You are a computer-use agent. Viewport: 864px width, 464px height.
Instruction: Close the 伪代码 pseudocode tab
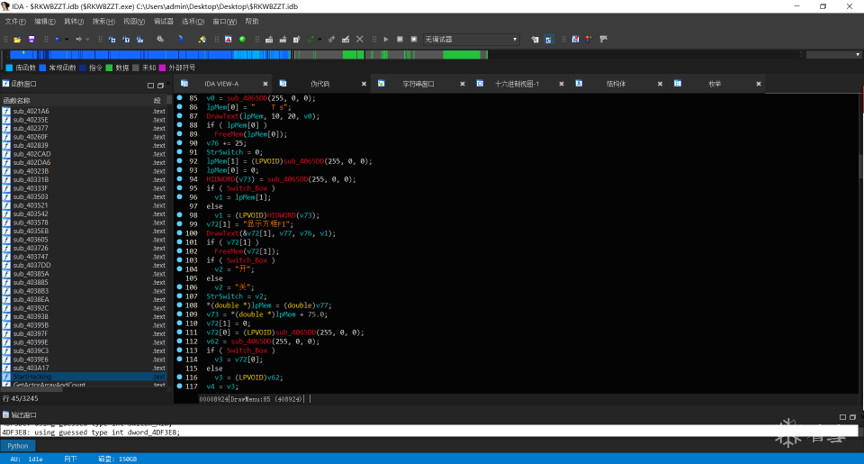point(363,84)
